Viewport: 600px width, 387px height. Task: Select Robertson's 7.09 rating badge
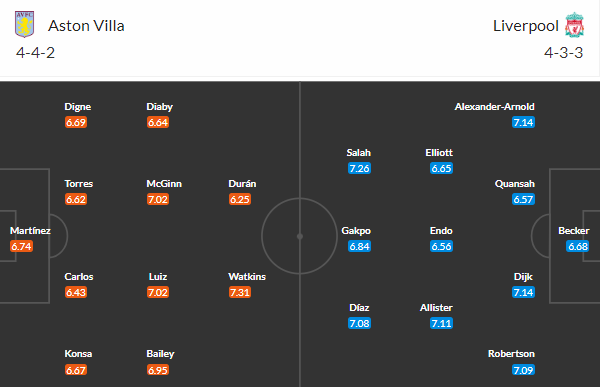(x=523, y=370)
